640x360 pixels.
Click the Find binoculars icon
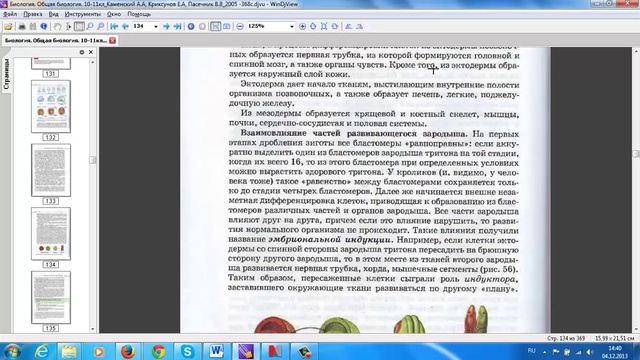click(33, 27)
